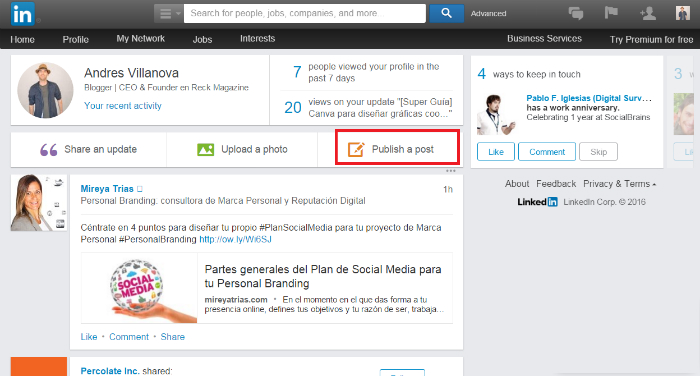The height and width of the screenshot is (376, 700).
Task: Open My Network menu item
Action: tap(141, 39)
